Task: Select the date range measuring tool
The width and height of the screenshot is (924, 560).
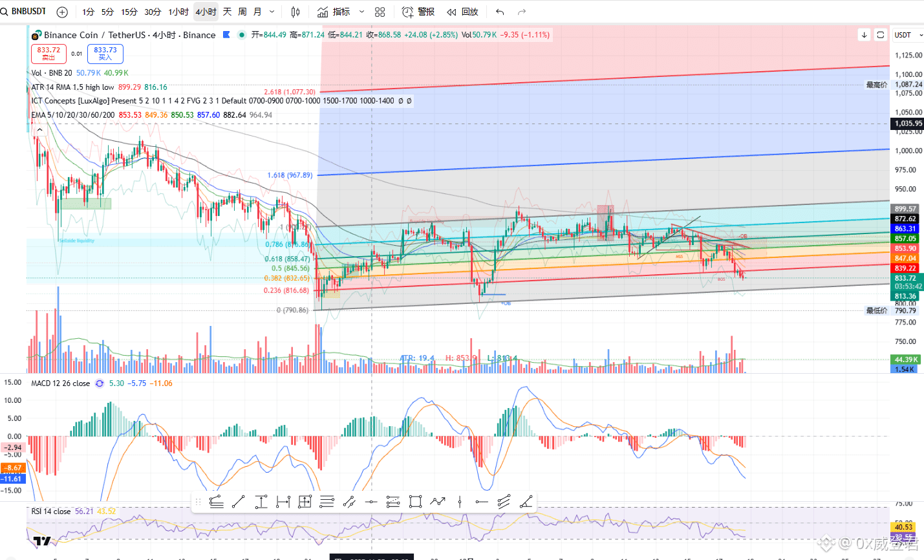Action: (283, 501)
